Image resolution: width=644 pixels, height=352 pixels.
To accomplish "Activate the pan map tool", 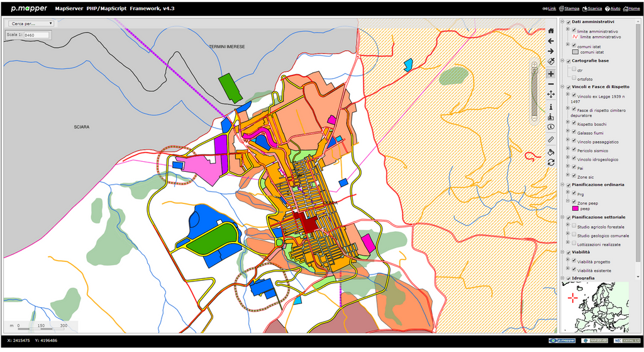I will (x=551, y=94).
